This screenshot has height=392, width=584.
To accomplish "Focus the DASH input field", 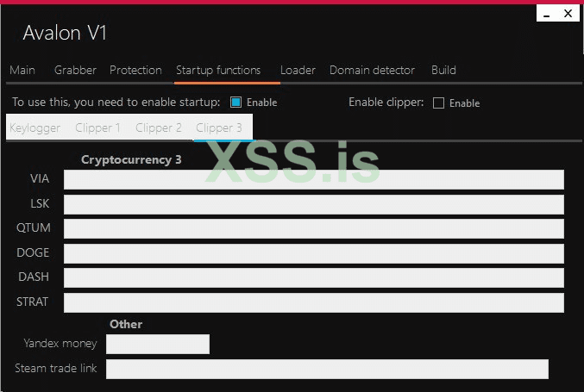I will [314, 277].
